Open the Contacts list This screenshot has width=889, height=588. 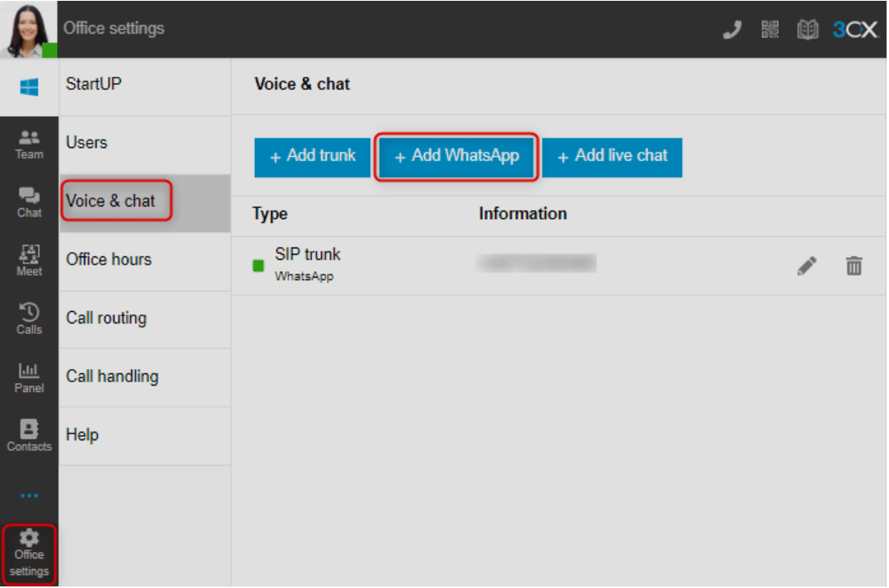[29, 436]
